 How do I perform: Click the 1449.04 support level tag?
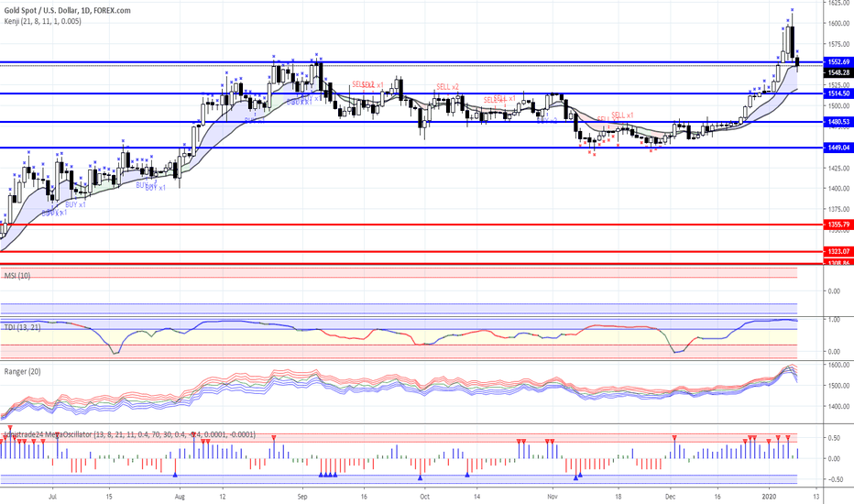(838, 148)
